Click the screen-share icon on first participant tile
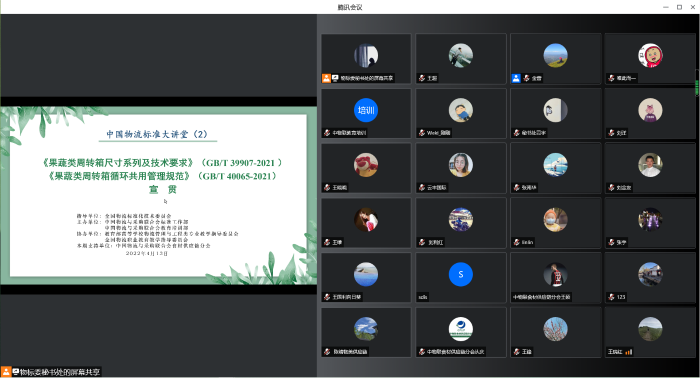 tap(335, 78)
